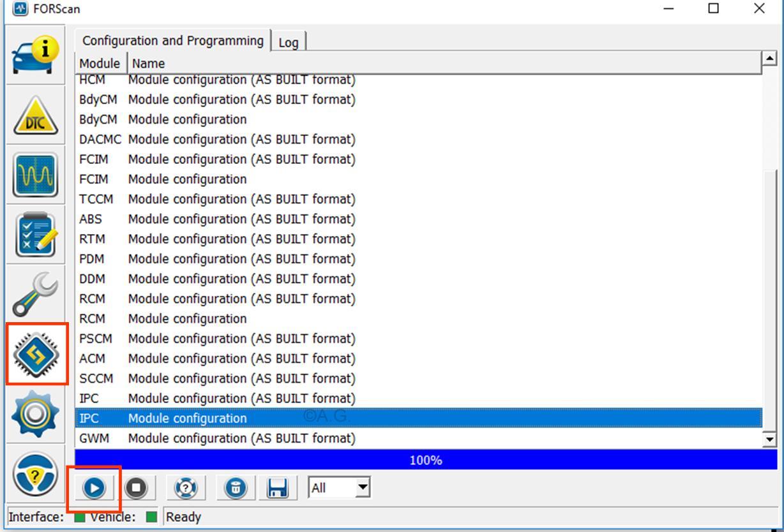The width and height of the screenshot is (784, 532).
Task: Select the PSCM AS BUILT format row
Action: tap(419, 339)
